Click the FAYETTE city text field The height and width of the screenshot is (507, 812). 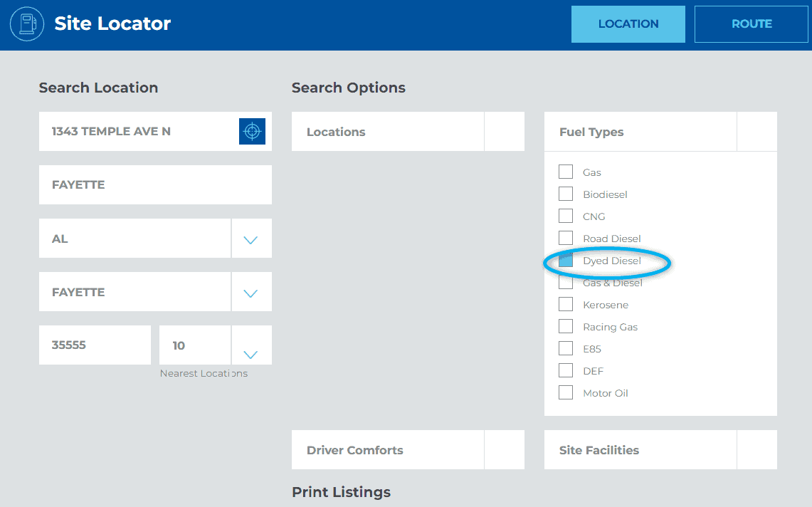point(155,185)
